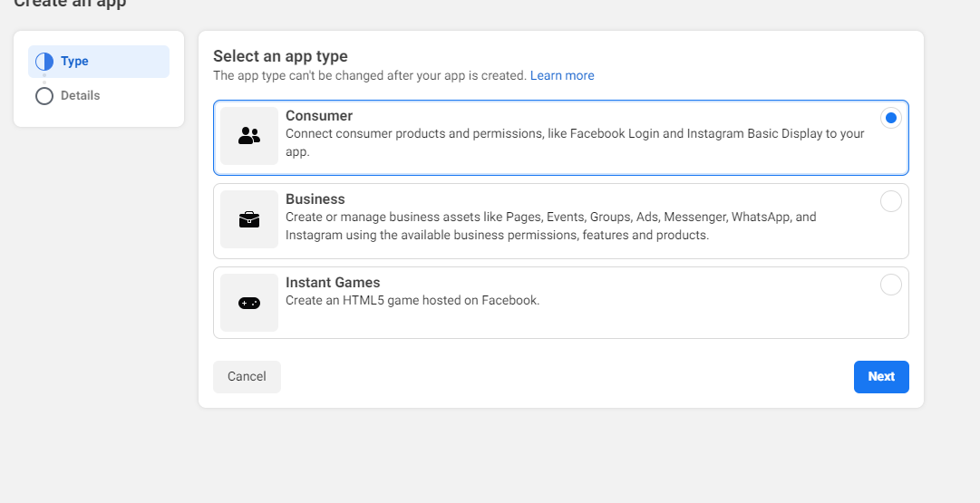980x503 pixels.
Task: Switch to the Details step label
Action: (80, 96)
